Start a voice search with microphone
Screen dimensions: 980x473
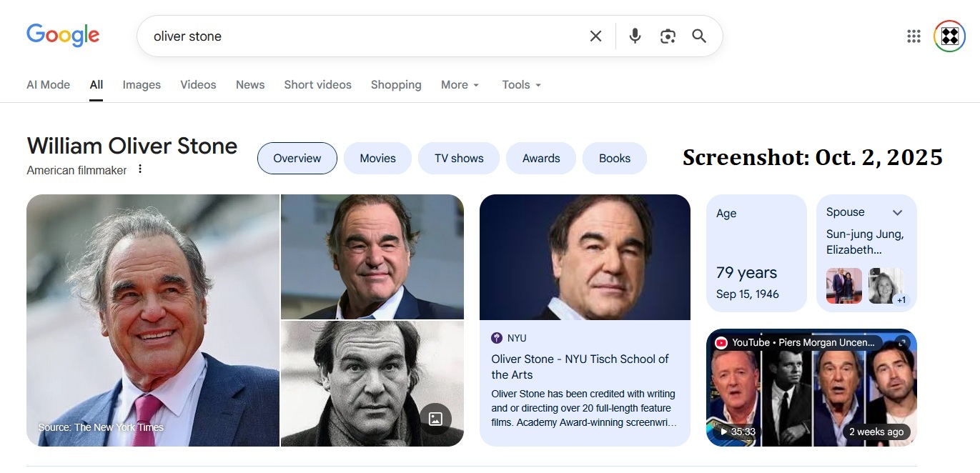635,36
